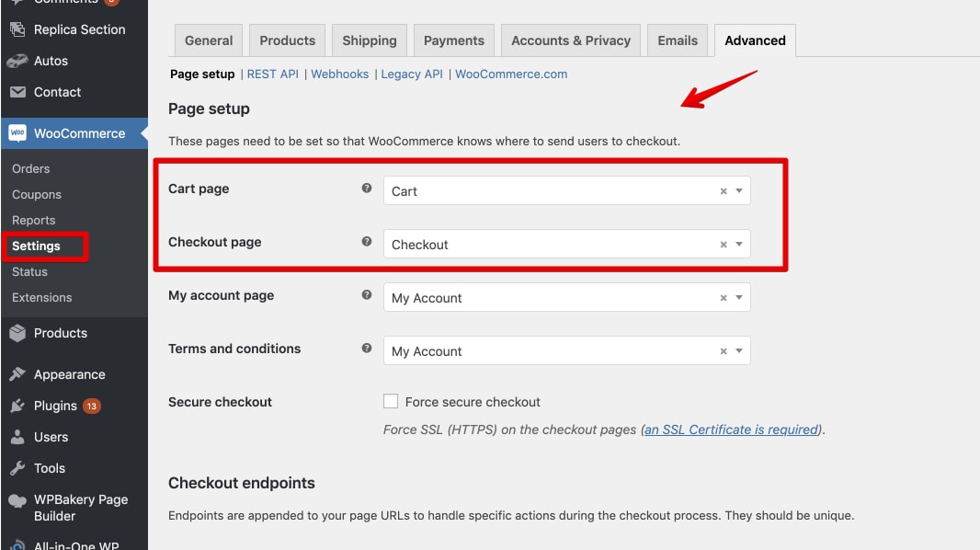Click the Users person icon
980x550 pixels.
coord(17,437)
